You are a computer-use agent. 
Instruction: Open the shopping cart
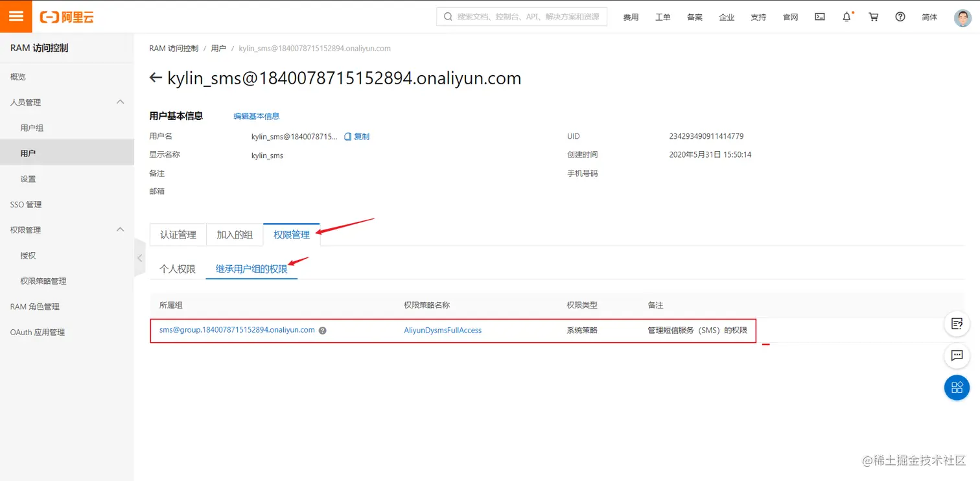click(874, 17)
